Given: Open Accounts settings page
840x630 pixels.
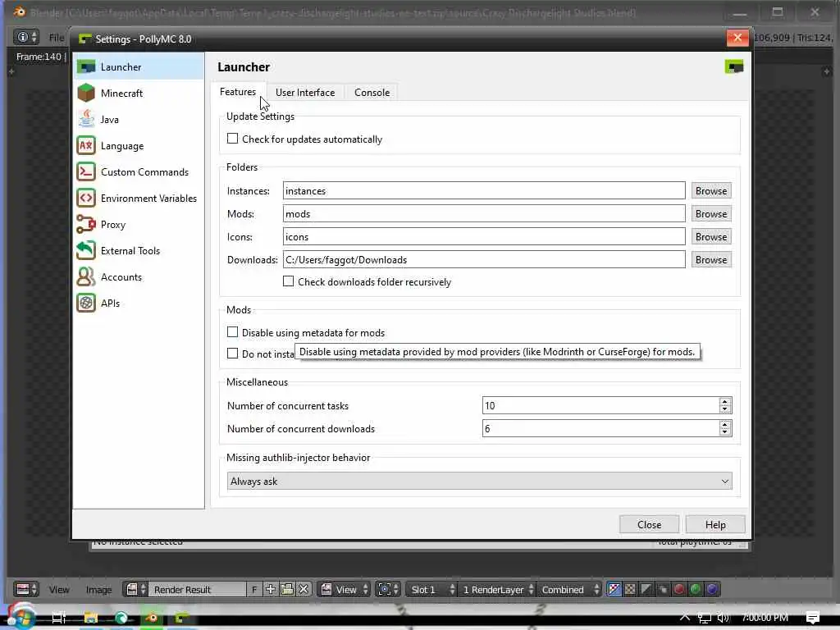Looking at the screenshot, I should pos(138,277).
